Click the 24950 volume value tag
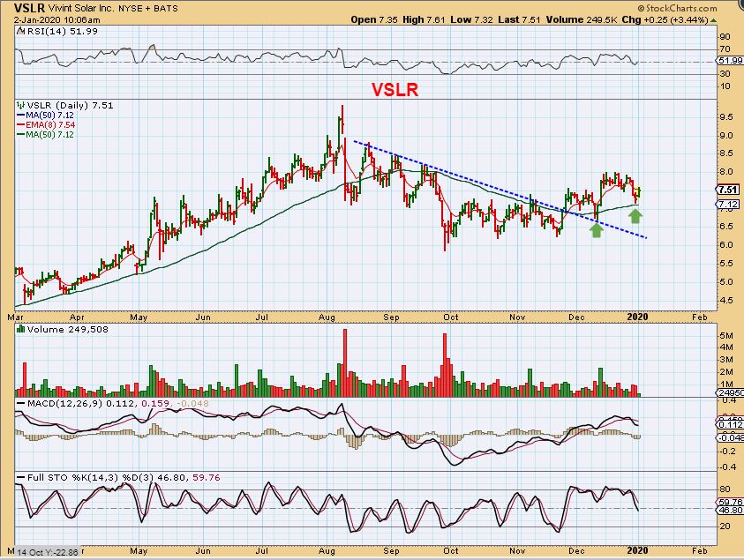 tap(730, 393)
